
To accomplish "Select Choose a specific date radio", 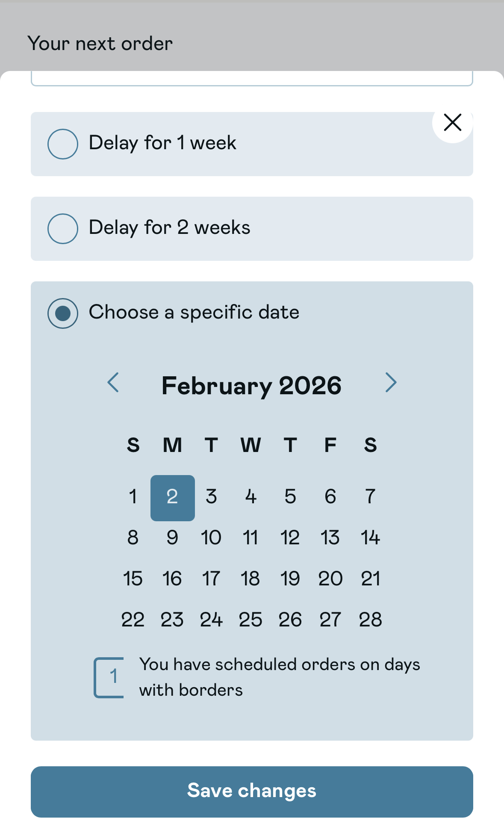I will pyautogui.click(x=63, y=313).
